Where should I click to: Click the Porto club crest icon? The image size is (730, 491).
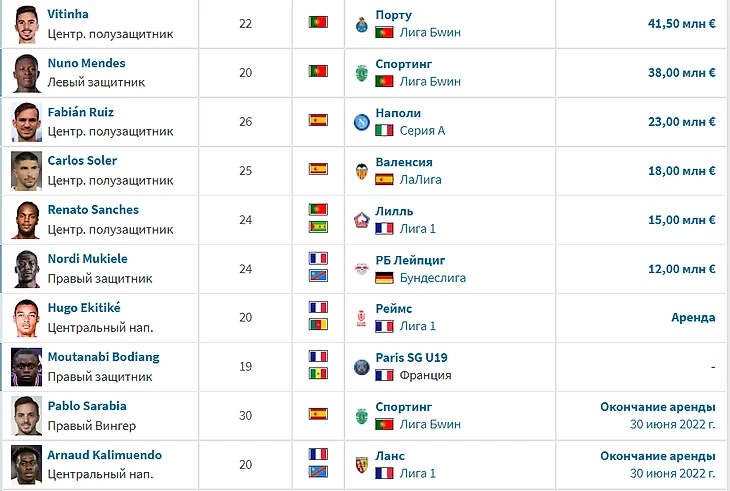(362, 24)
